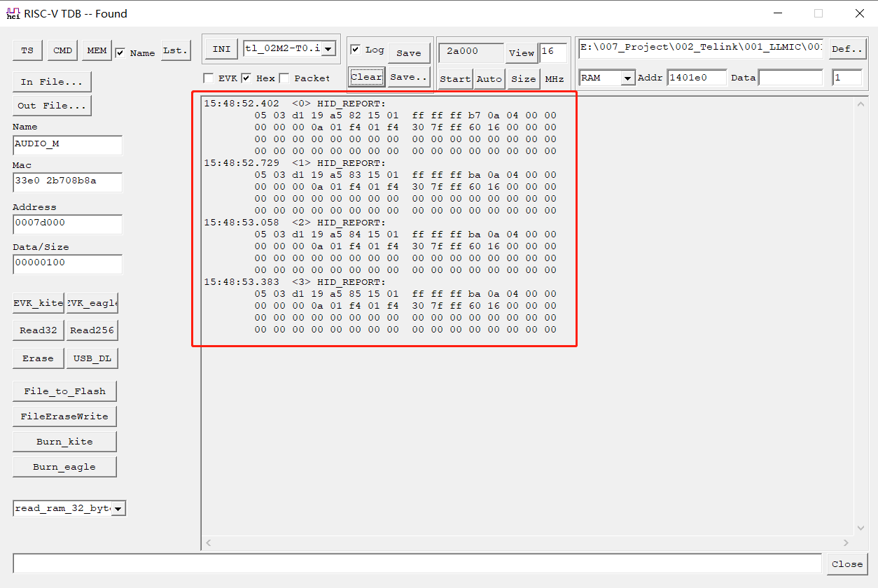Load settings with the INI button

pyautogui.click(x=221, y=49)
